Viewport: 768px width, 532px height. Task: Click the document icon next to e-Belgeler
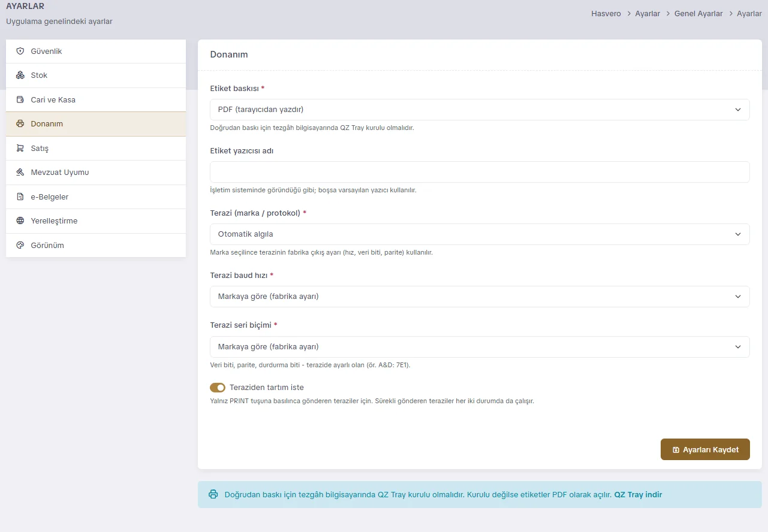coord(20,197)
